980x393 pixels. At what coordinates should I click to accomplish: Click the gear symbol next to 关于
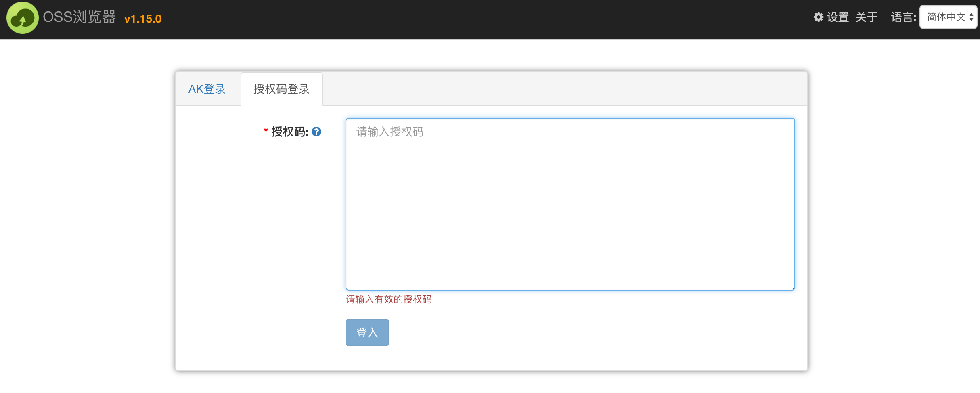click(818, 17)
